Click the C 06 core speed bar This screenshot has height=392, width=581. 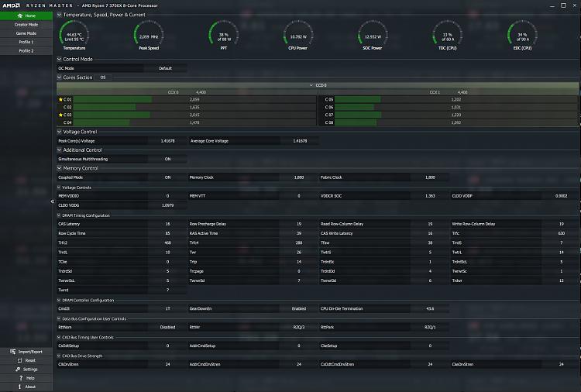456,107
